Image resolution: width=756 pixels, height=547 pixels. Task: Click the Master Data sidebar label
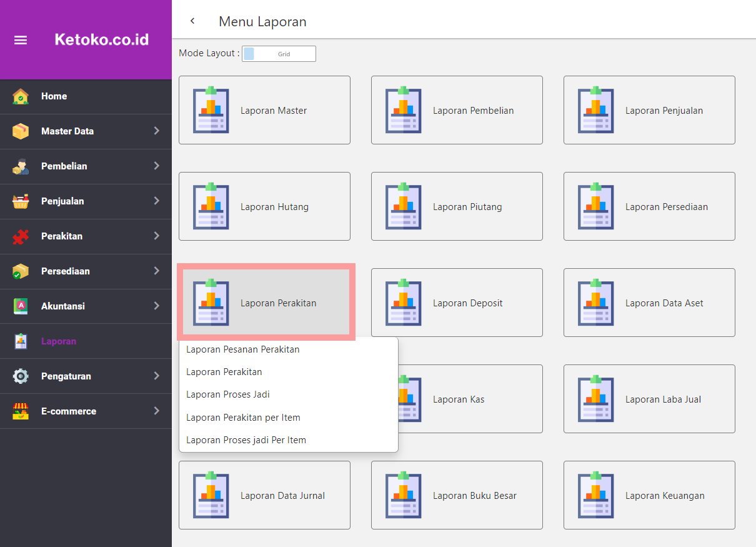[x=67, y=131]
